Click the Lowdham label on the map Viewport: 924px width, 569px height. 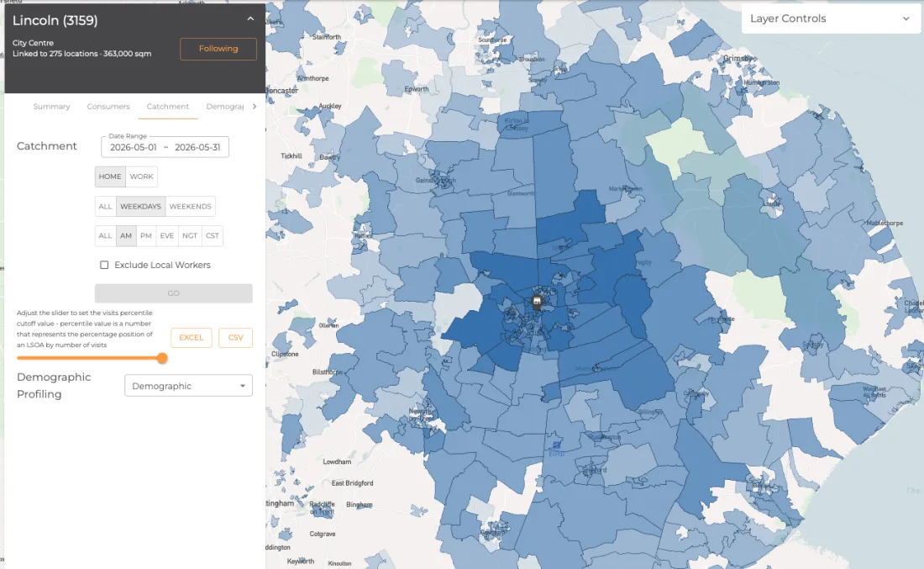click(337, 461)
